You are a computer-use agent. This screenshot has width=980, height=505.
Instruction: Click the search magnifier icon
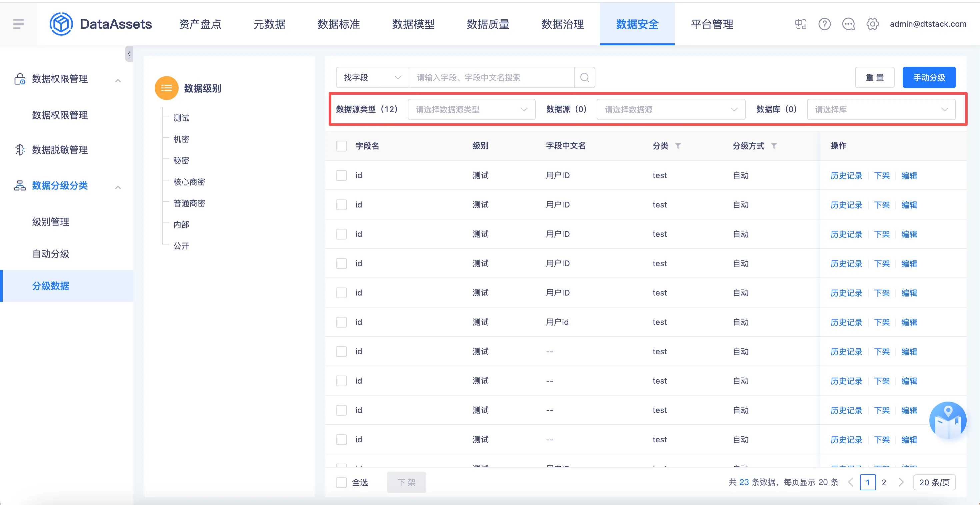[x=584, y=78]
